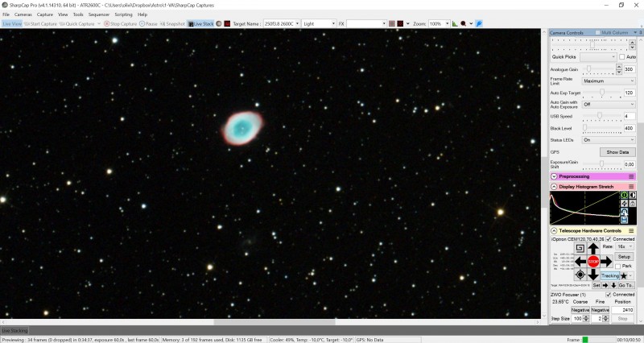The image size is (644, 343).
Task: Click the black-white contrast icon in histogram panel
Action: coord(633,195)
